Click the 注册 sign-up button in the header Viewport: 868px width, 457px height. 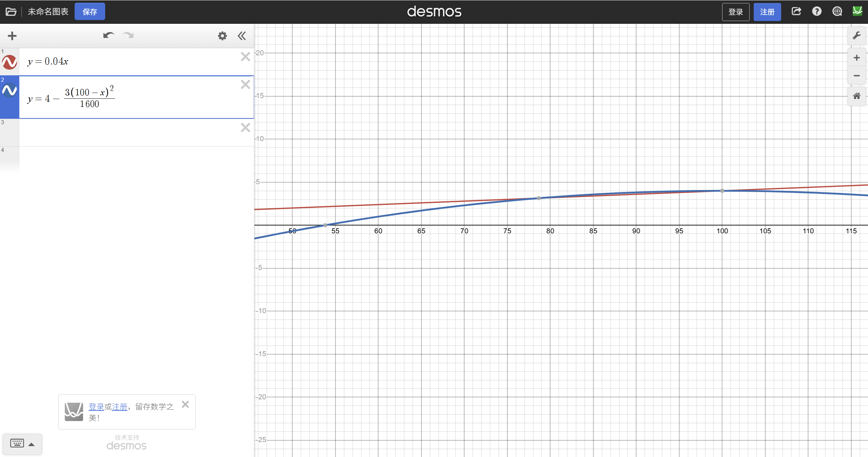[x=767, y=12]
